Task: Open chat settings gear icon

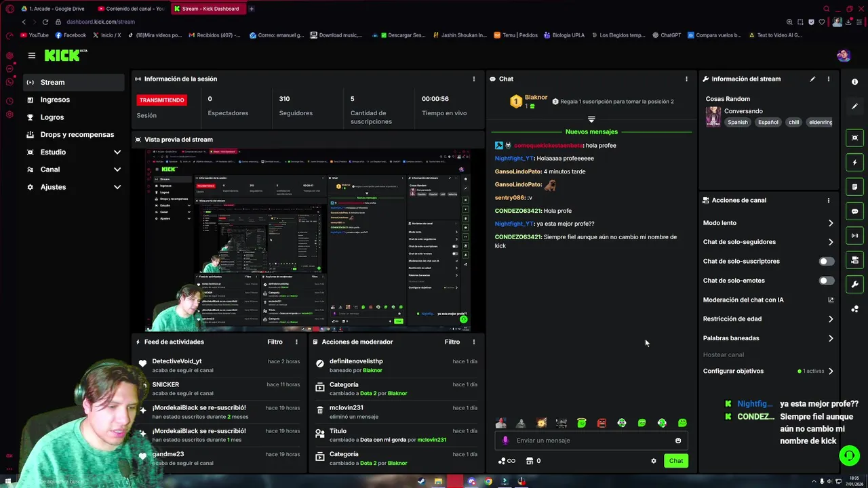Action: pos(654,461)
